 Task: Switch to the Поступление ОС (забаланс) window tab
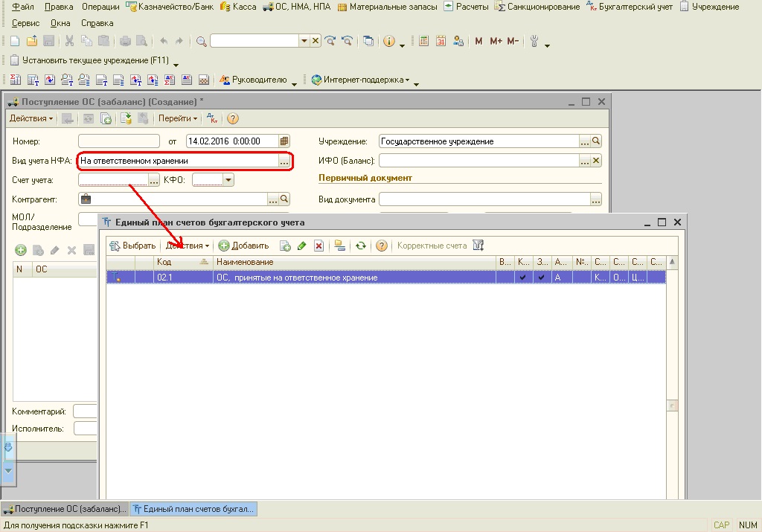65,509
